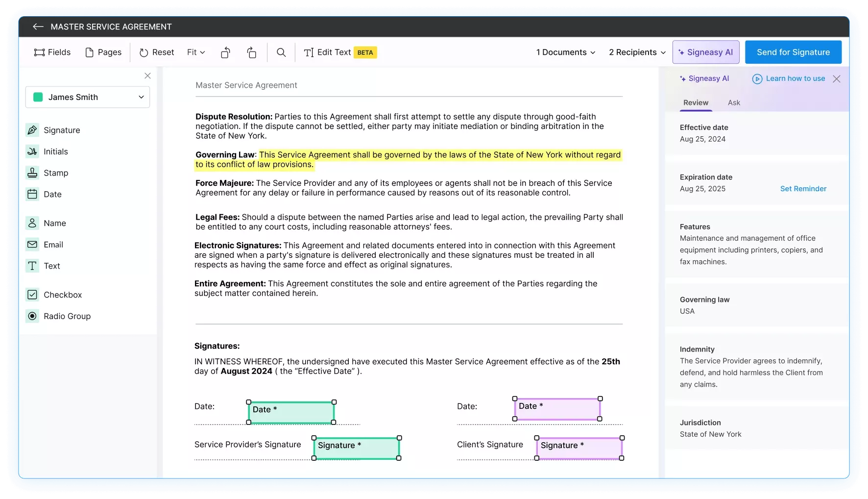Select the Checkbox field tool
This screenshot has width=868, height=499.
coord(63,294)
